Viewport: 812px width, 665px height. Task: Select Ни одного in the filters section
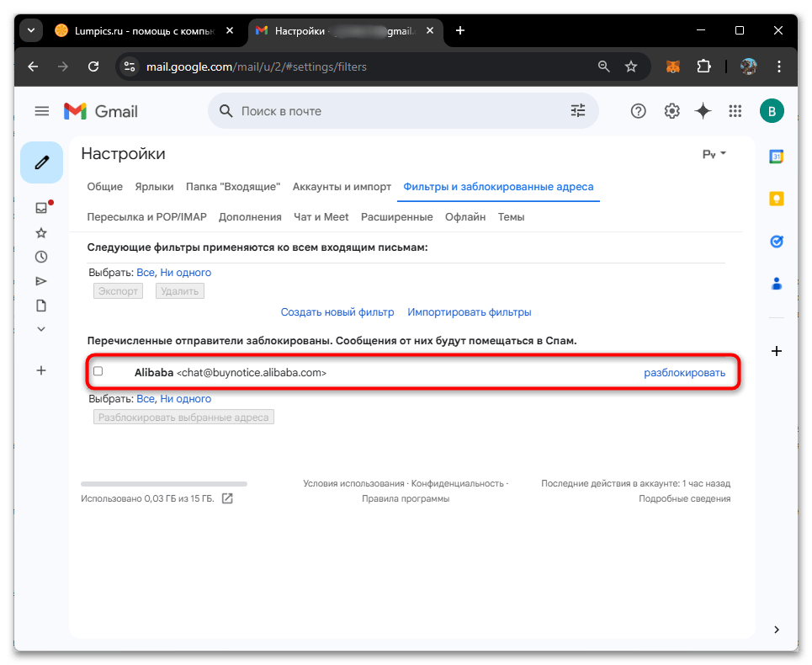(185, 273)
